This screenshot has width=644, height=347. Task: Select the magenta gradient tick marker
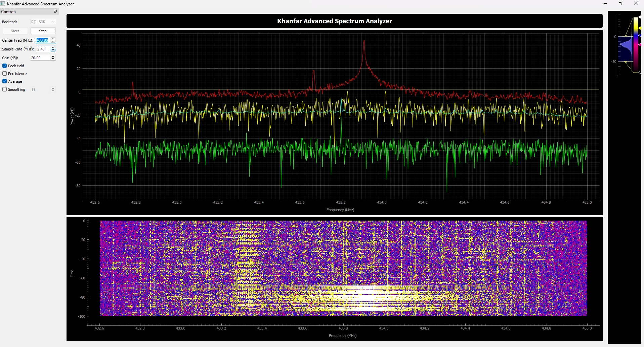(640, 45)
